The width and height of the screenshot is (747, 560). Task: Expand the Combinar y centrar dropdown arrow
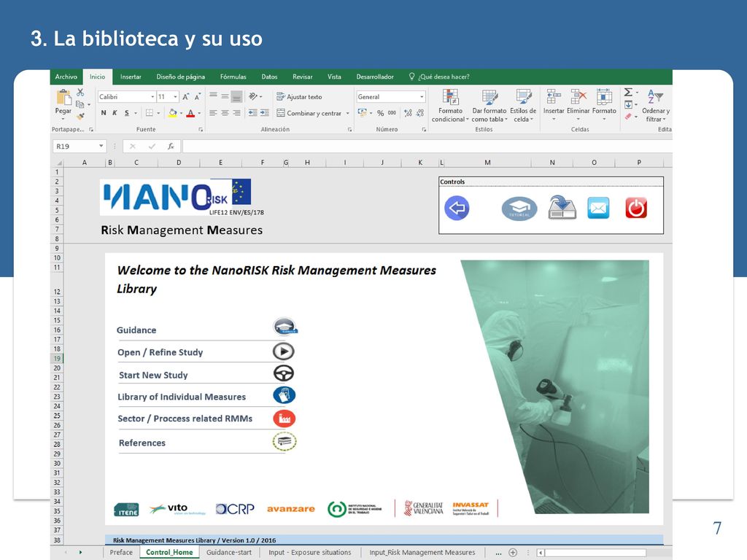pyautogui.click(x=348, y=113)
